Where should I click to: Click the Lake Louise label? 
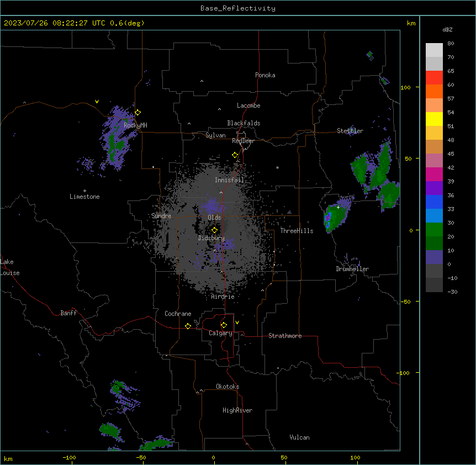pyautogui.click(x=10, y=267)
